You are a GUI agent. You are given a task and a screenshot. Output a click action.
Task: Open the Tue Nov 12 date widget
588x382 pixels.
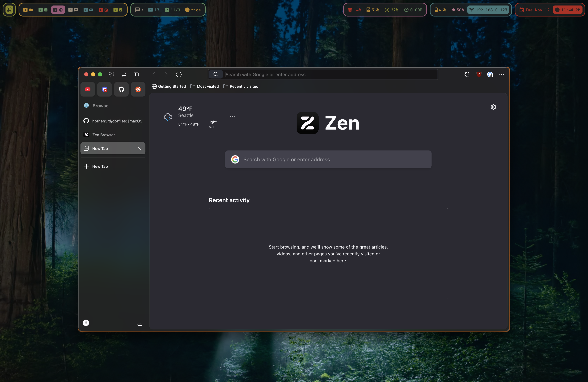pyautogui.click(x=534, y=10)
